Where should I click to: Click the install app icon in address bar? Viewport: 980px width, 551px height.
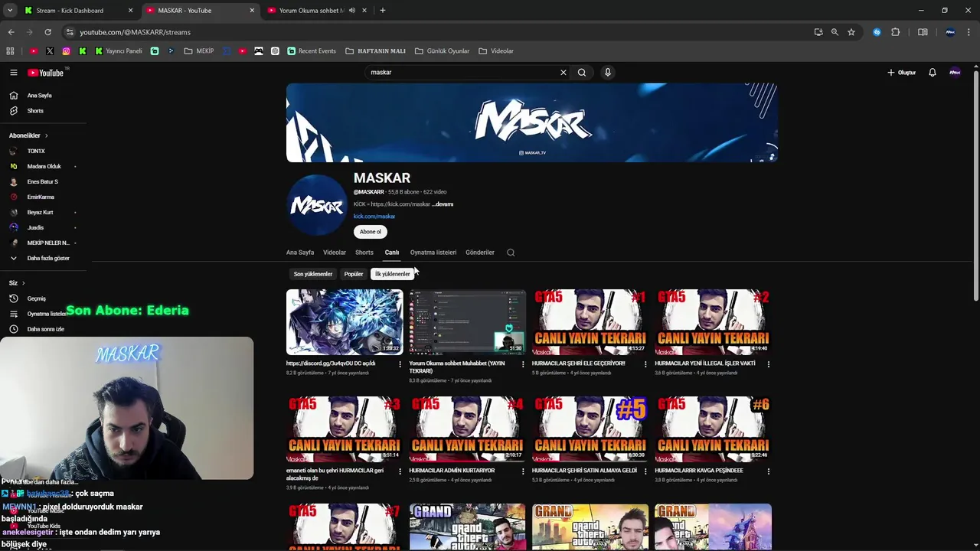pos(818,32)
